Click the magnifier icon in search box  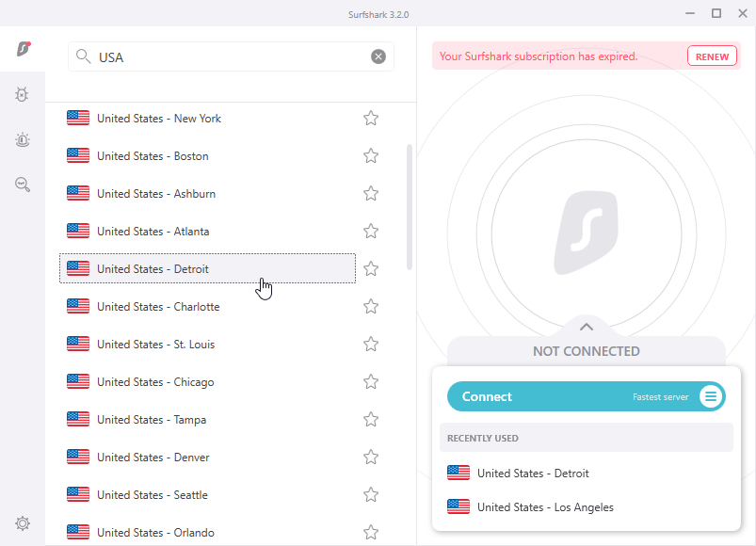(x=84, y=56)
